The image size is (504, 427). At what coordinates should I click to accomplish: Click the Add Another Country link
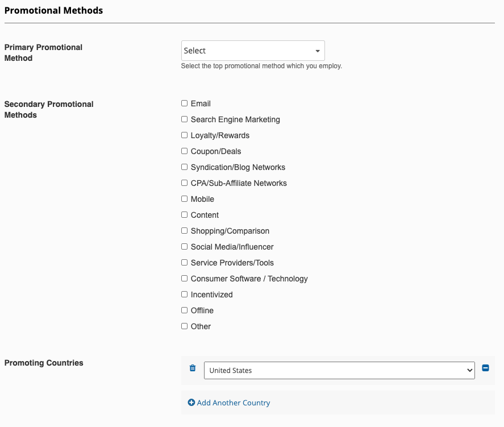pos(234,403)
